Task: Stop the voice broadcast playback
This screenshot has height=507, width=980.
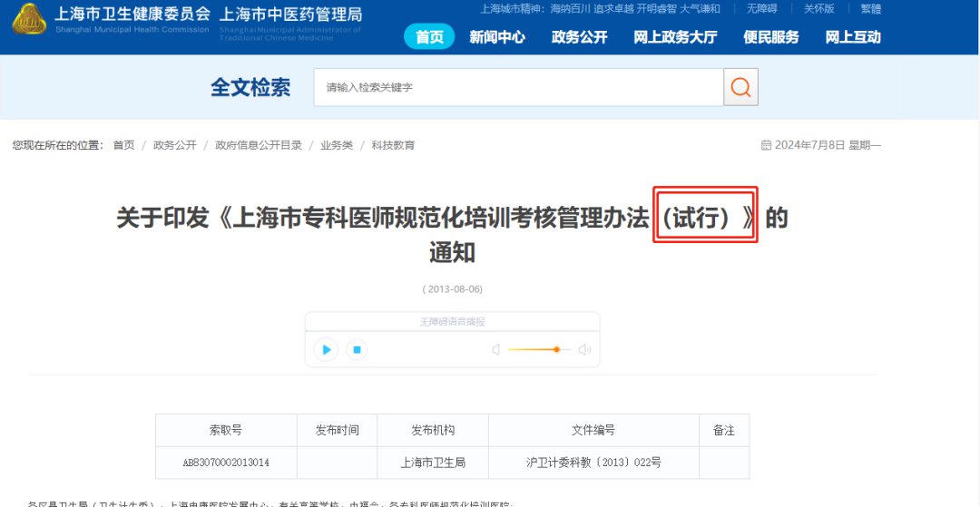Action: (357, 350)
